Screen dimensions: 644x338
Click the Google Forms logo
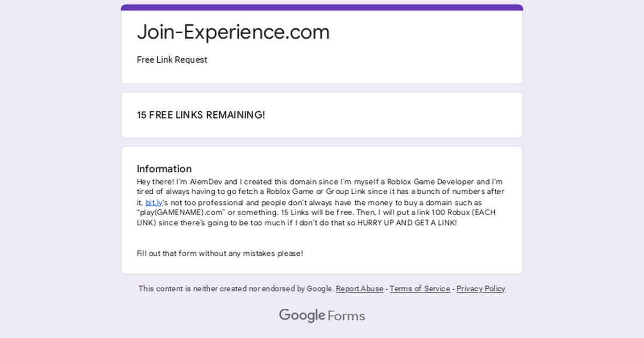click(x=322, y=315)
